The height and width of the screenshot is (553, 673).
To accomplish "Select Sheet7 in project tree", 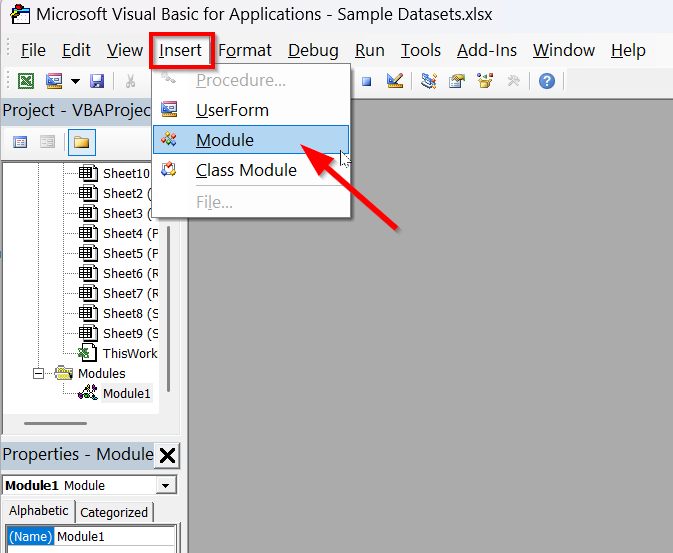I will click(x=130, y=294).
